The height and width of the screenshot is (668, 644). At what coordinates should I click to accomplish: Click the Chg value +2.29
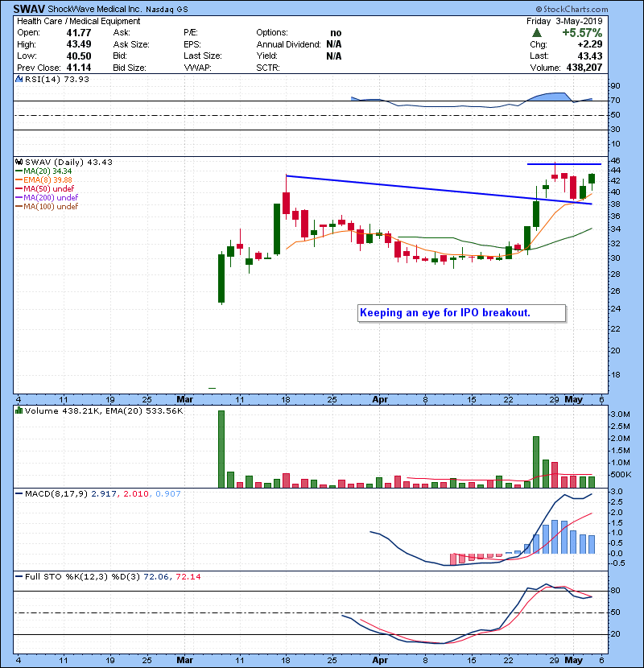pos(590,44)
